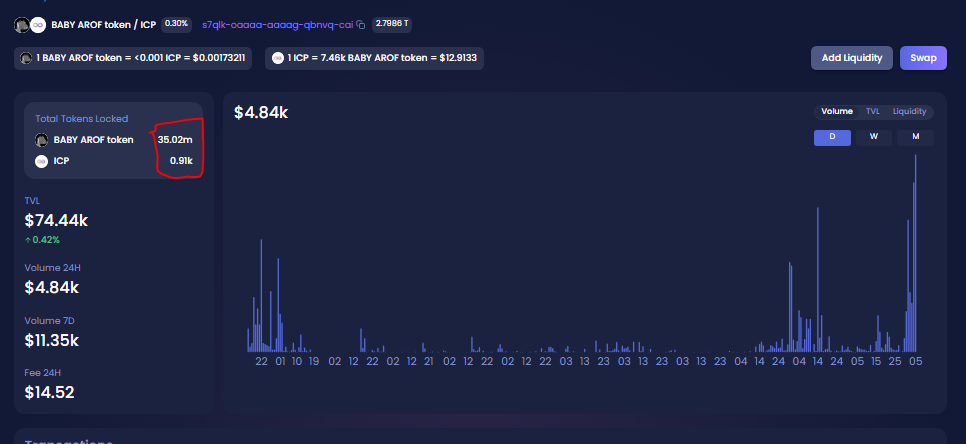Switch chart to TVL tab
Screen dimensions: 966x444
[x=872, y=111]
